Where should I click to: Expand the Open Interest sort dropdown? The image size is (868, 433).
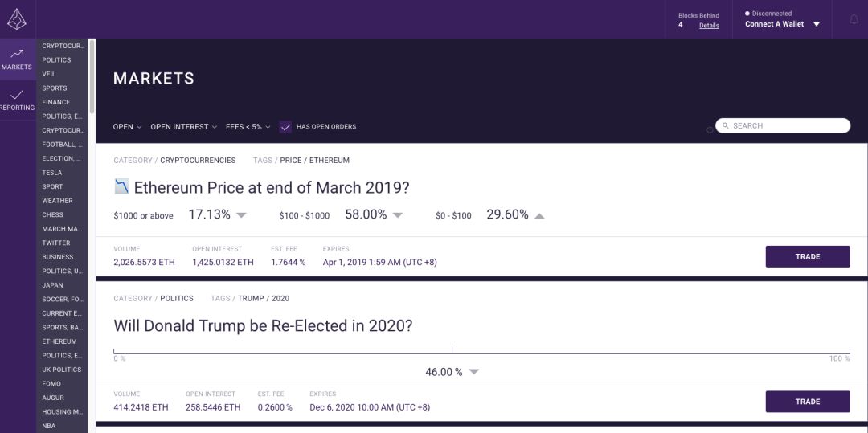pos(184,127)
